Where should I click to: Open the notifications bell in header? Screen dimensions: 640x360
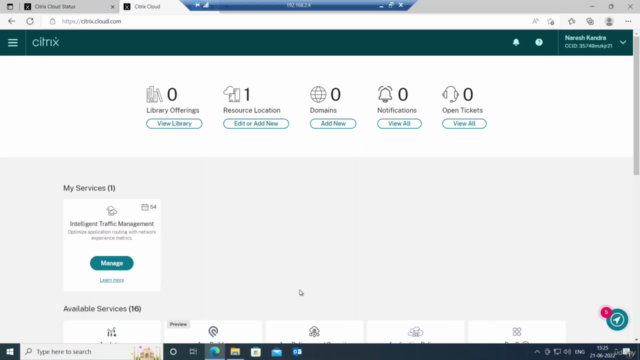coord(516,42)
